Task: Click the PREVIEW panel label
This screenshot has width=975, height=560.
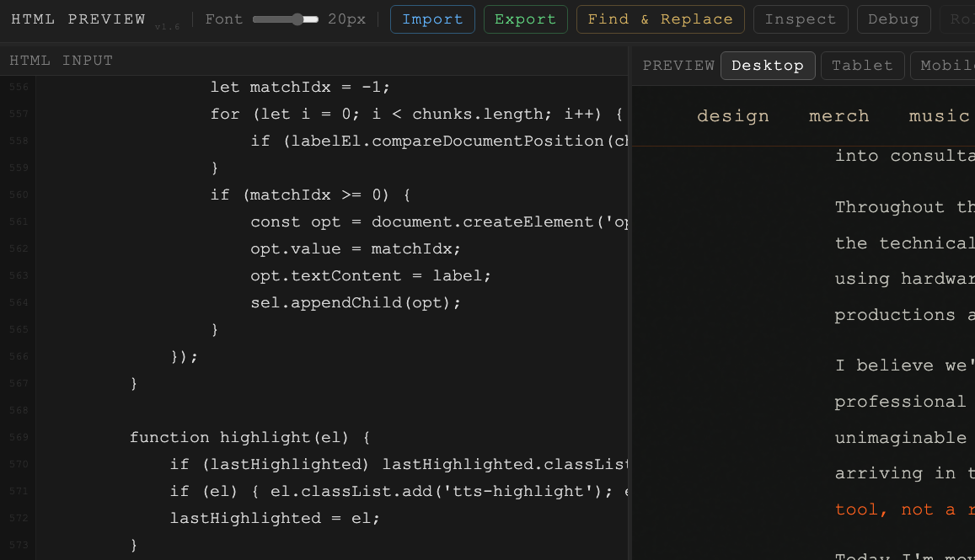Action: point(678,65)
